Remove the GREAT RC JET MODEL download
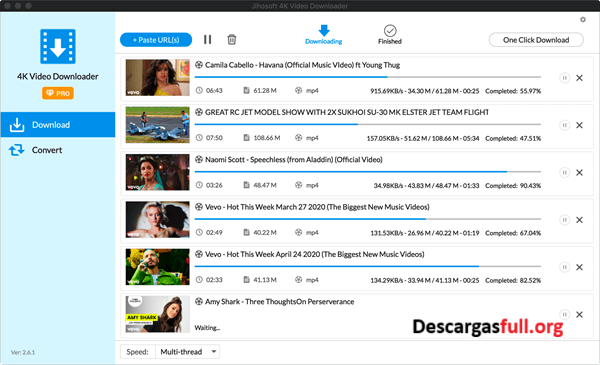 click(x=579, y=125)
